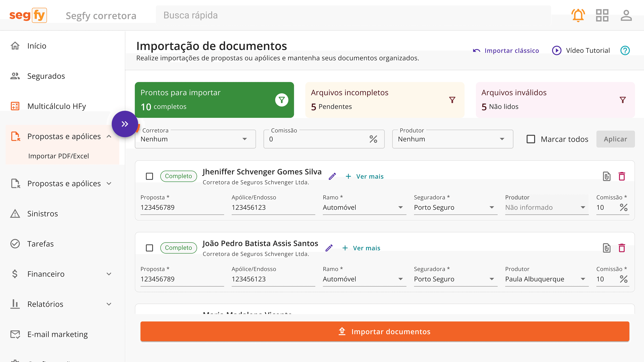Check the Marcar todos checkbox

pyautogui.click(x=531, y=139)
